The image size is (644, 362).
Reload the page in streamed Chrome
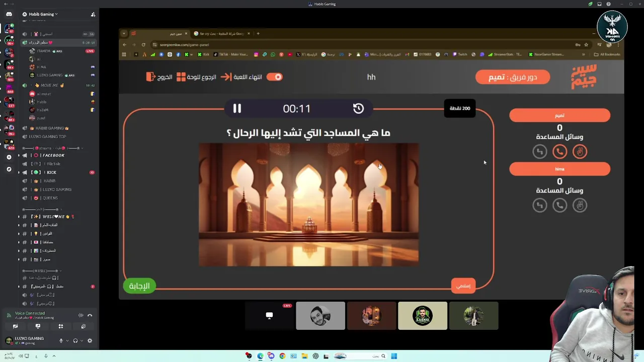143,45
